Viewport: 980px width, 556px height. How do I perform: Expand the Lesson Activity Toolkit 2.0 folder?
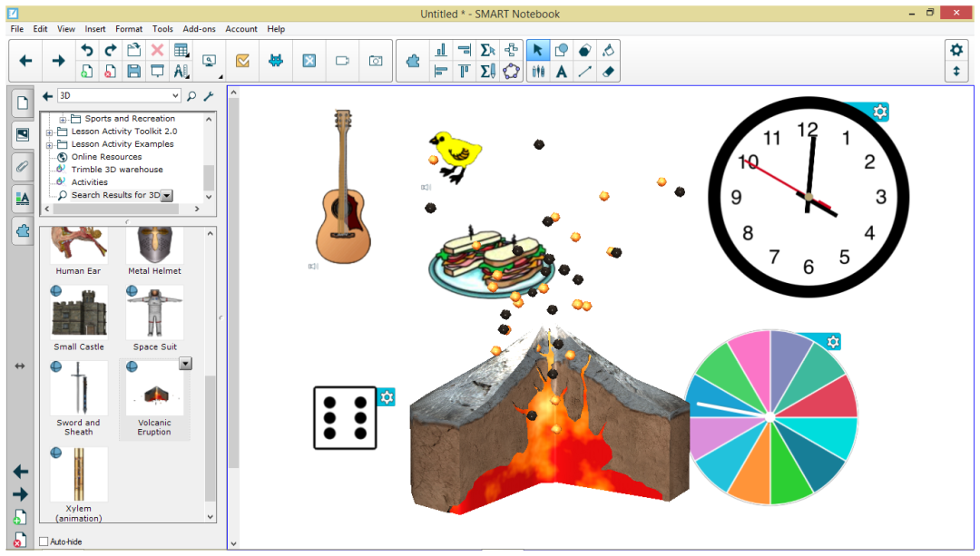49,132
